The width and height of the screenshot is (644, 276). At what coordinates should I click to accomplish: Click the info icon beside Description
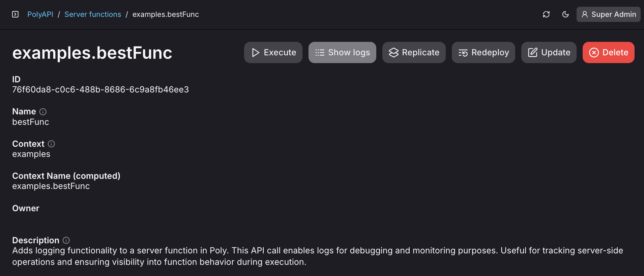click(x=66, y=240)
